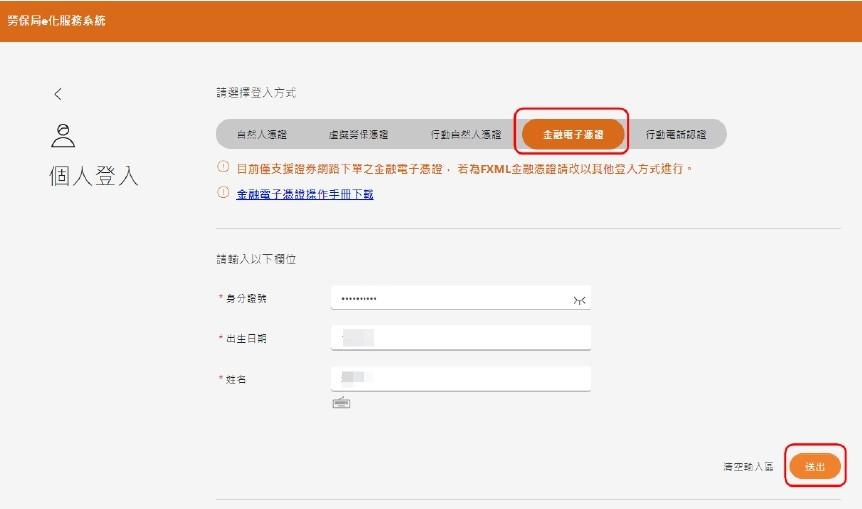Select the 行動自然人憑證 login tab
Screen dimensions: 862x509
click(x=466, y=134)
